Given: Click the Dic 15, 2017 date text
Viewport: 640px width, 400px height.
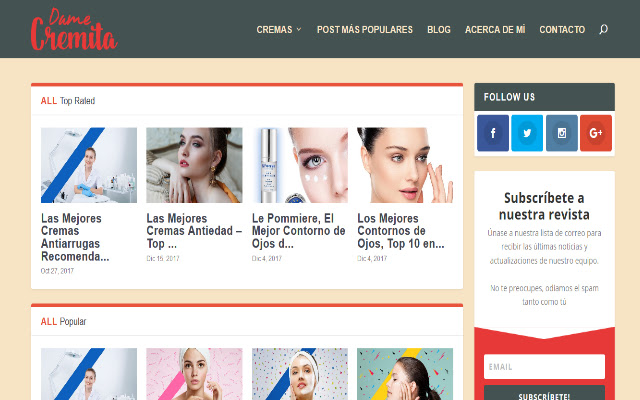Looking at the screenshot, I should pos(163,258).
